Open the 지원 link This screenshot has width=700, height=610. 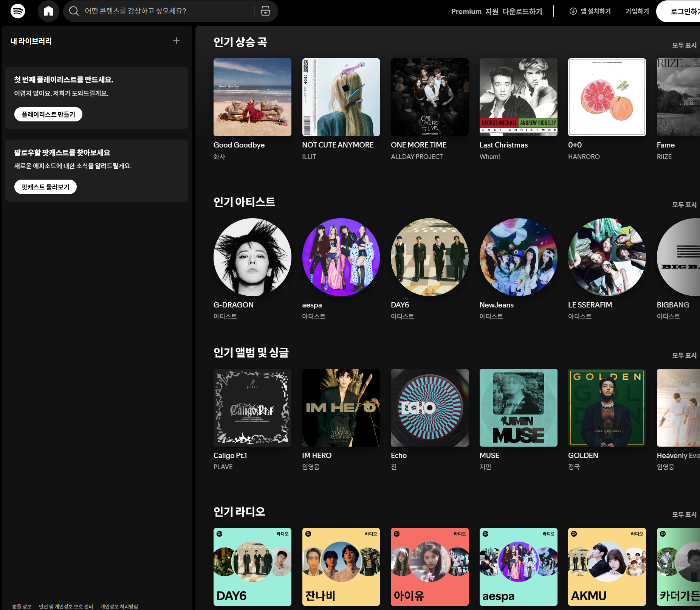pos(492,11)
